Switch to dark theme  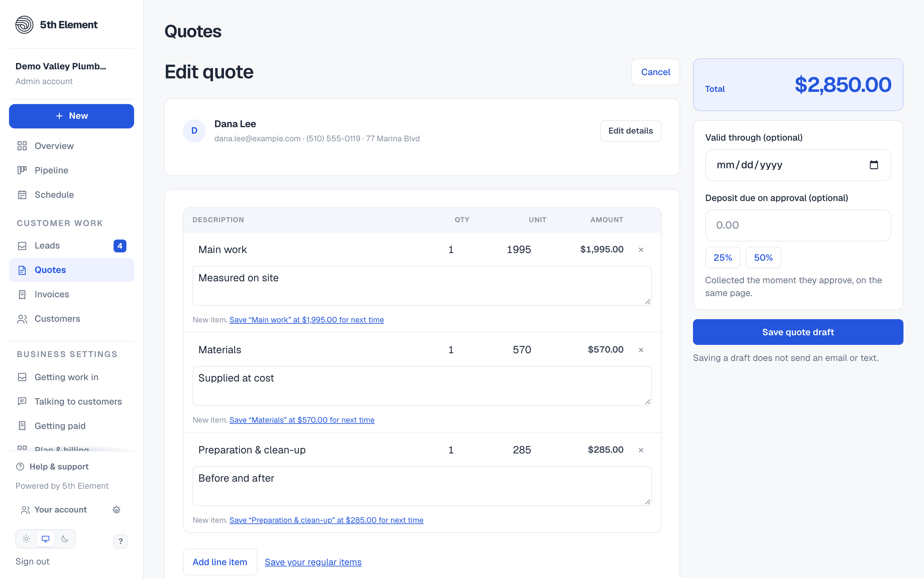tap(65, 539)
